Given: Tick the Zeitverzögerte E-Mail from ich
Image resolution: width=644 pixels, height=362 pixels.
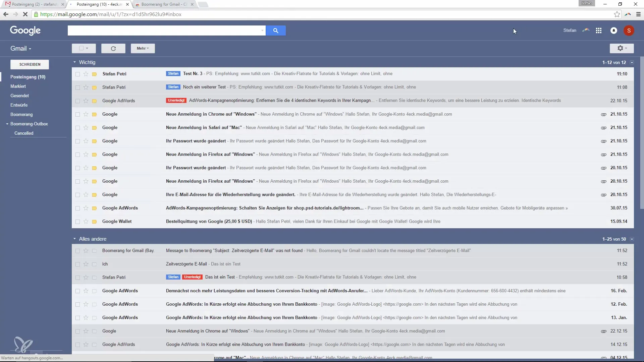Looking at the screenshot, I should tap(77, 264).
